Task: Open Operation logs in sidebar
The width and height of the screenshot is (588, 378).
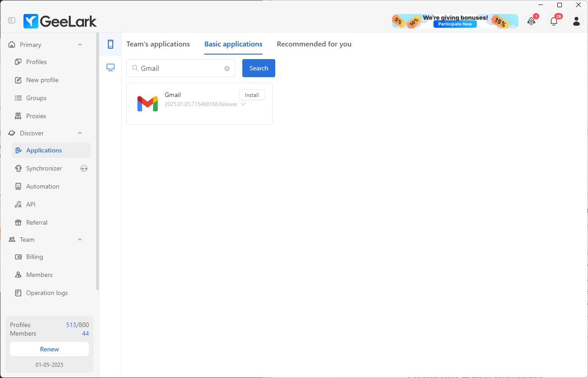Action: [51, 293]
